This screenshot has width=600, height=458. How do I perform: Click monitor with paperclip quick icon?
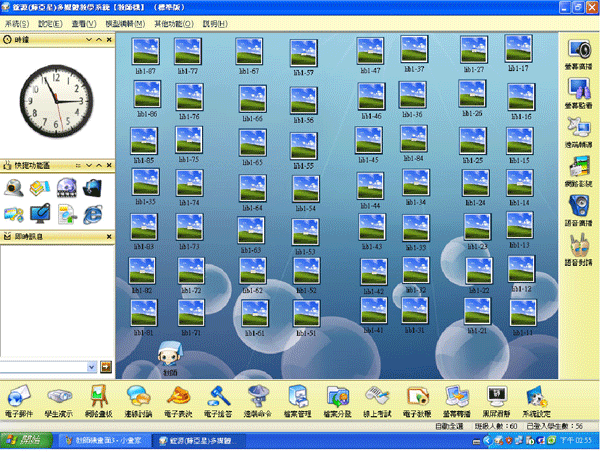40,214
